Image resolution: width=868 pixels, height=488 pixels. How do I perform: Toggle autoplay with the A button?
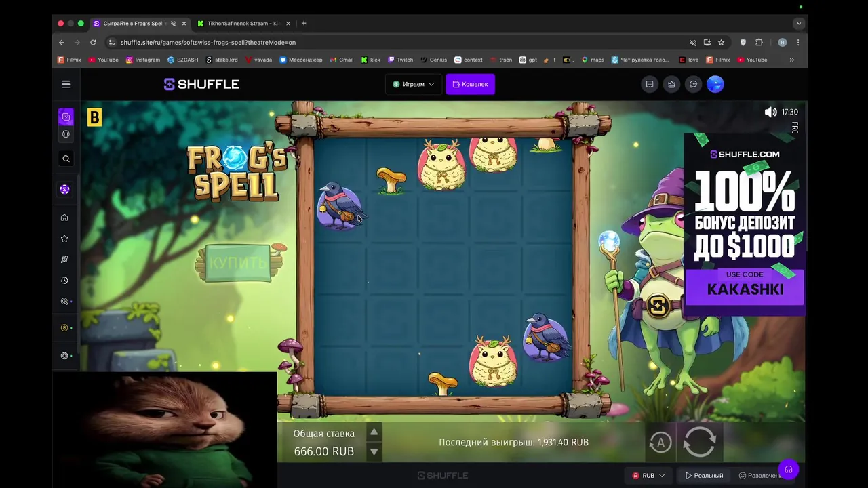660,443
